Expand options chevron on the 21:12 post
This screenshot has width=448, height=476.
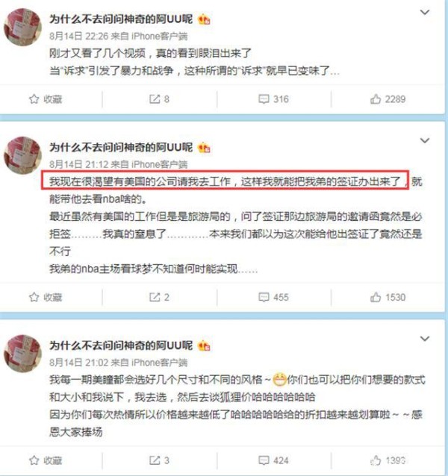point(424,140)
